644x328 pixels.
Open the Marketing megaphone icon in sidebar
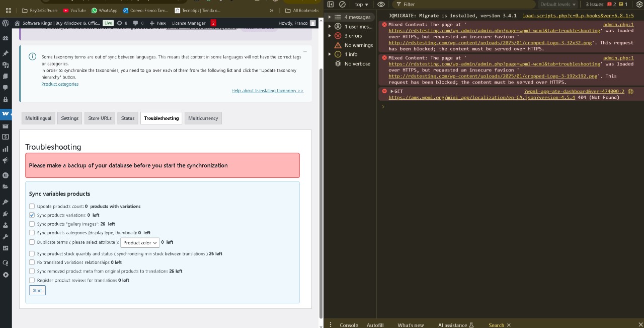coord(6,161)
